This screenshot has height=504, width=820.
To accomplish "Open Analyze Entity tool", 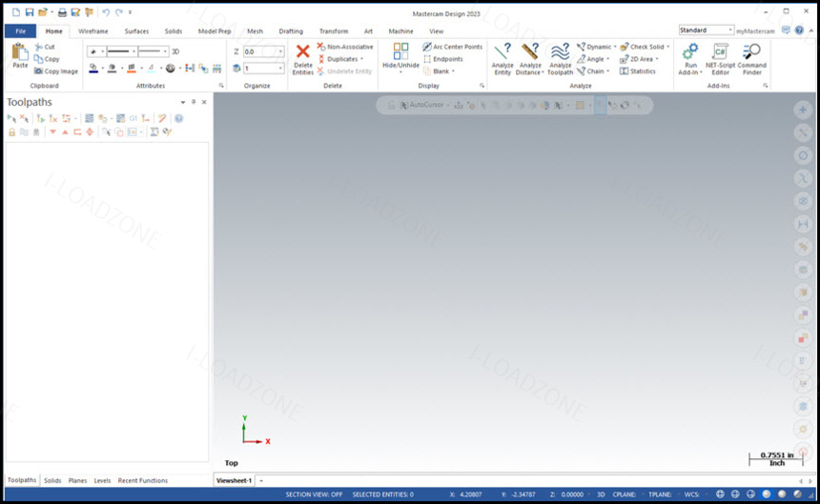I will (502, 59).
